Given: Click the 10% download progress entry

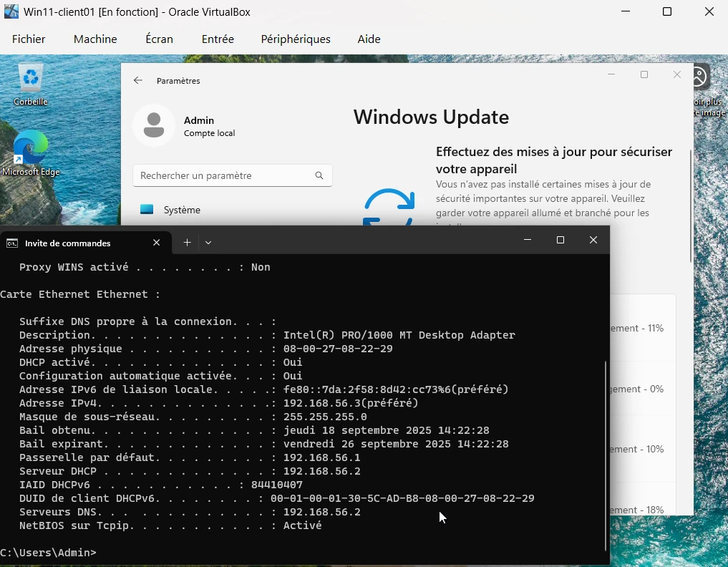Looking at the screenshot, I should (637, 449).
